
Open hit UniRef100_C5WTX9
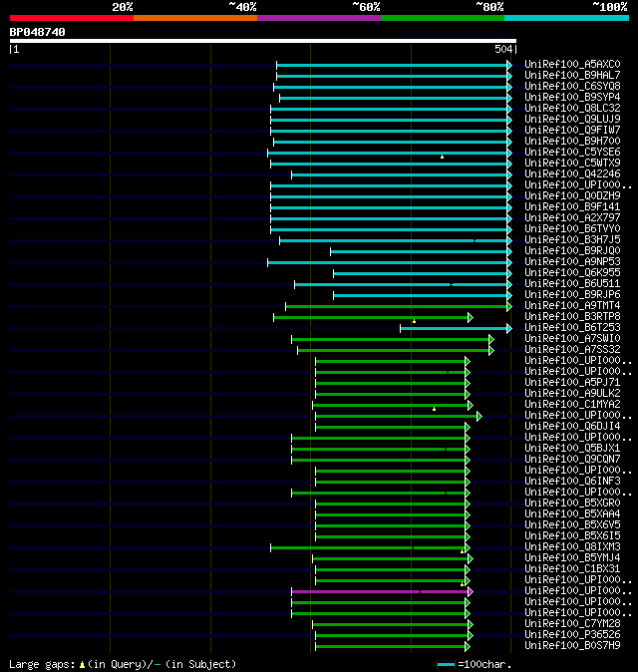click(x=572, y=163)
